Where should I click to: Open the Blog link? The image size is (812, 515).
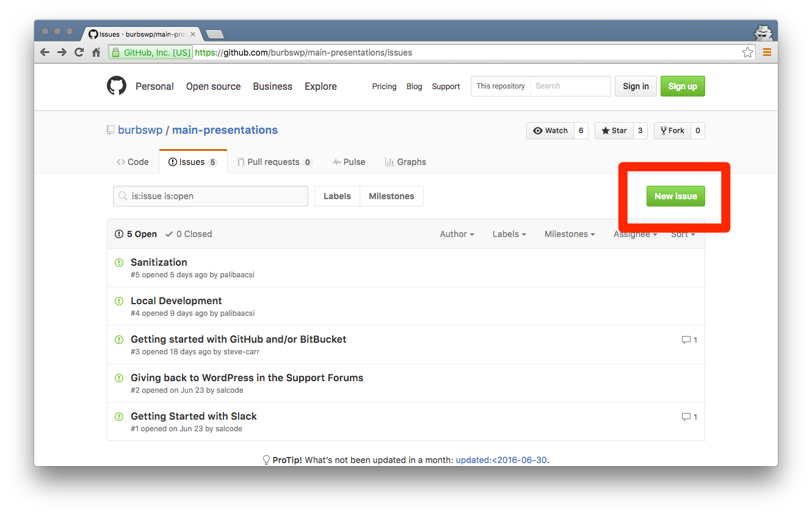[x=414, y=86]
